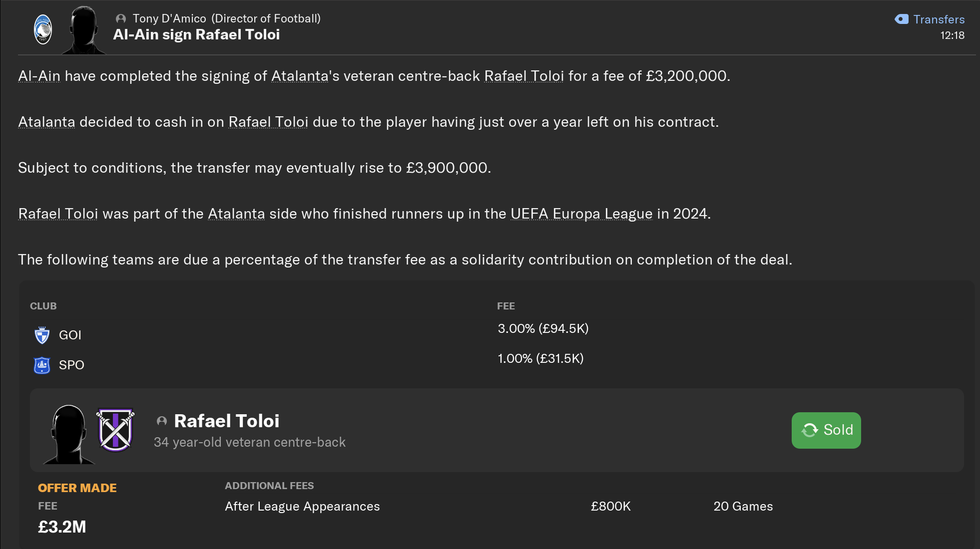Click Atalanta link in 'decided to cash in' sentence
The width and height of the screenshot is (980, 549).
[46, 122]
